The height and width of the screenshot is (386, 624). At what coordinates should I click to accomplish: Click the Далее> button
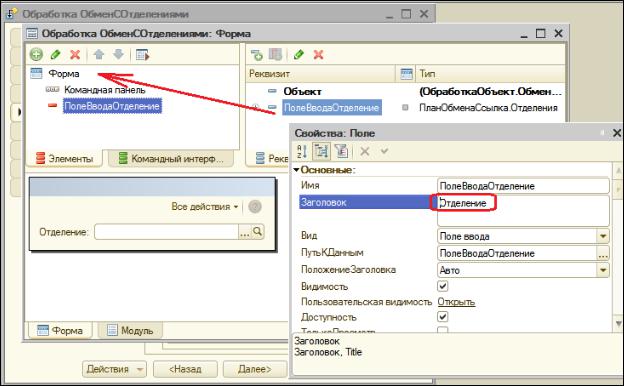255,369
